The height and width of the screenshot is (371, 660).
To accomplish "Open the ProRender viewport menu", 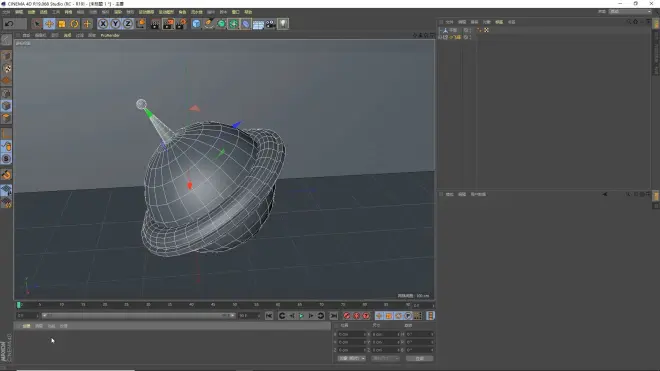I will [x=110, y=35].
